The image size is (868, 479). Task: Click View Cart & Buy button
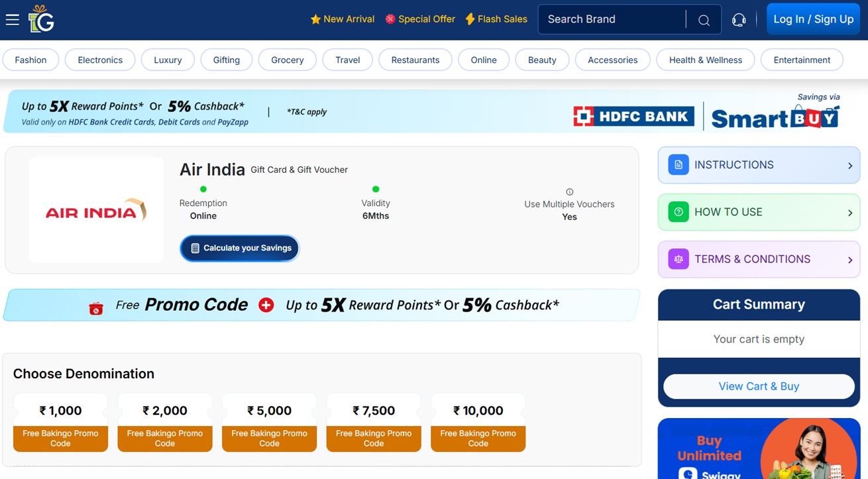[x=759, y=386]
